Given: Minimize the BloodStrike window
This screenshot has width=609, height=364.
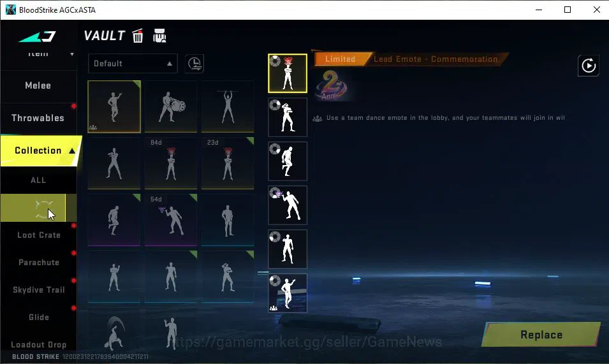Looking at the screenshot, I should tap(539, 10).
